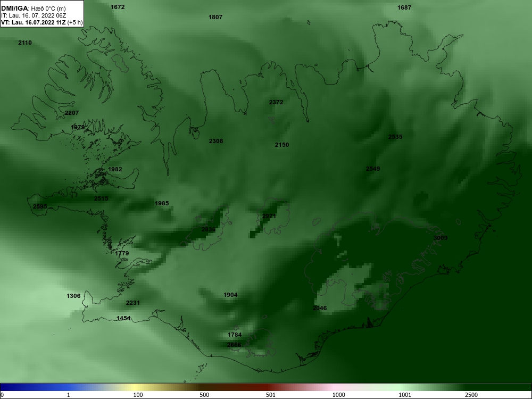The image size is (532, 399).
Task: Click the 2500 tick on the color scale
Action: point(471,395)
